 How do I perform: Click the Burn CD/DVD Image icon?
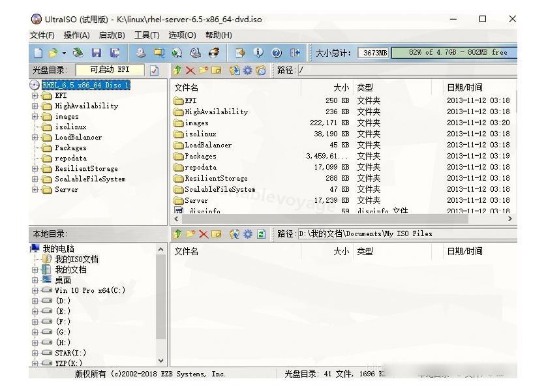point(214,53)
